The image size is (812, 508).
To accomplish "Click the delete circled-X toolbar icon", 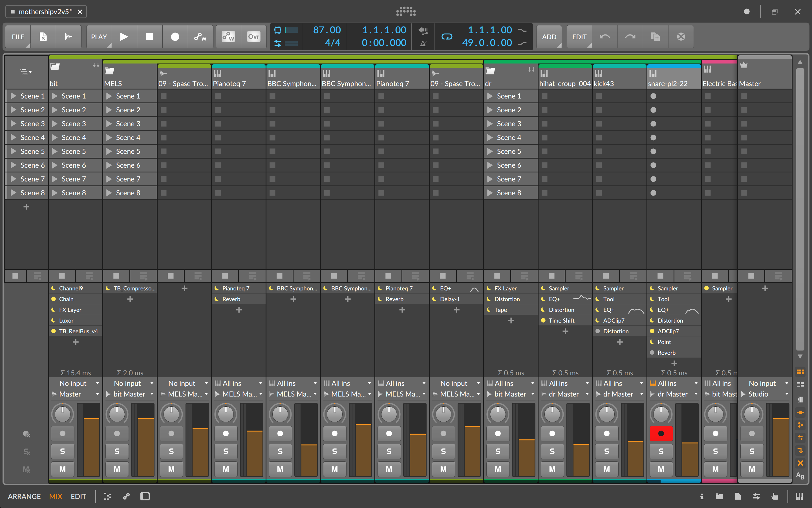I will 681,37.
